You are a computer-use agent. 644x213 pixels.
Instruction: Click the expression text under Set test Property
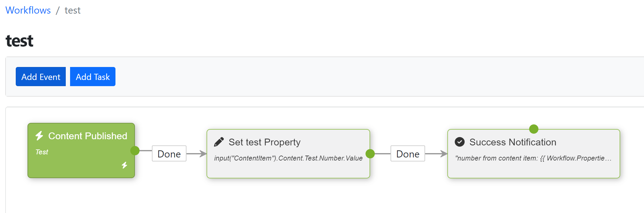(288, 158)
